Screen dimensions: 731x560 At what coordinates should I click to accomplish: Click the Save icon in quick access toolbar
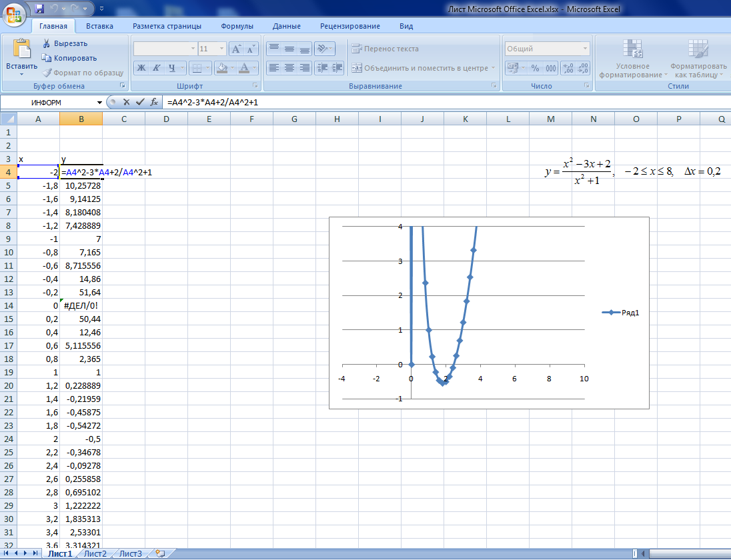[39, 9]
